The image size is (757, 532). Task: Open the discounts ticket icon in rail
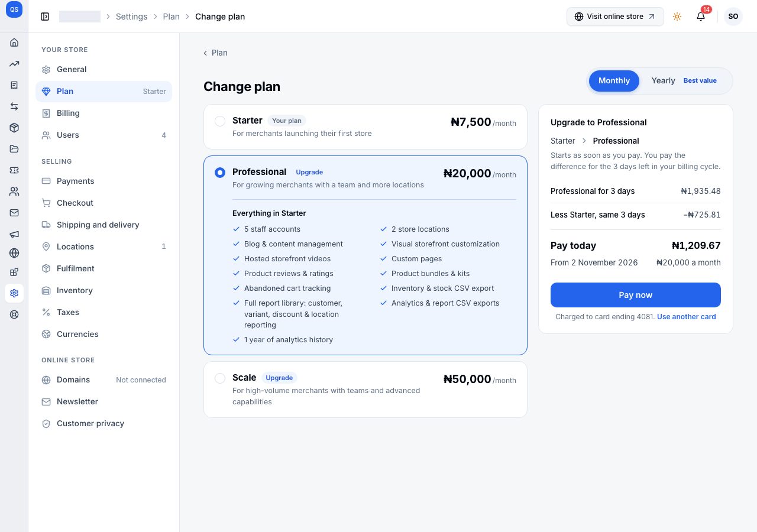coord(14,170)
